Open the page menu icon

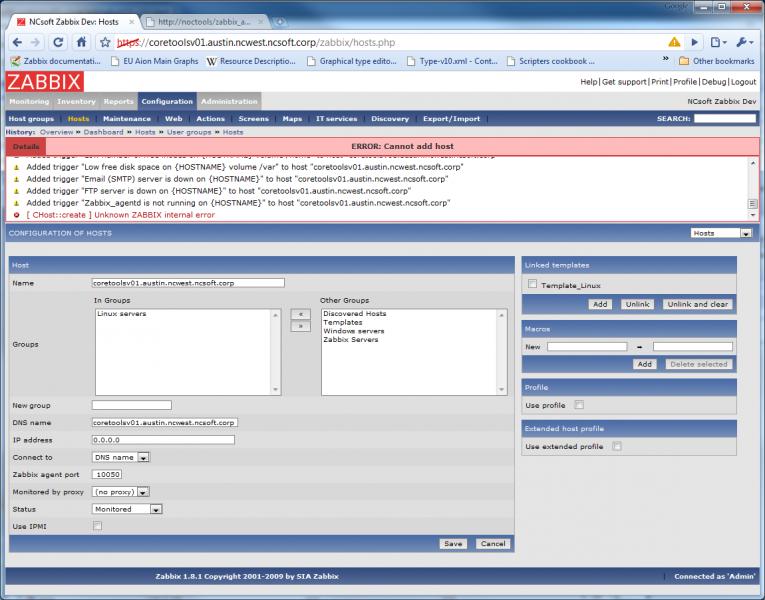click(718, 42)
